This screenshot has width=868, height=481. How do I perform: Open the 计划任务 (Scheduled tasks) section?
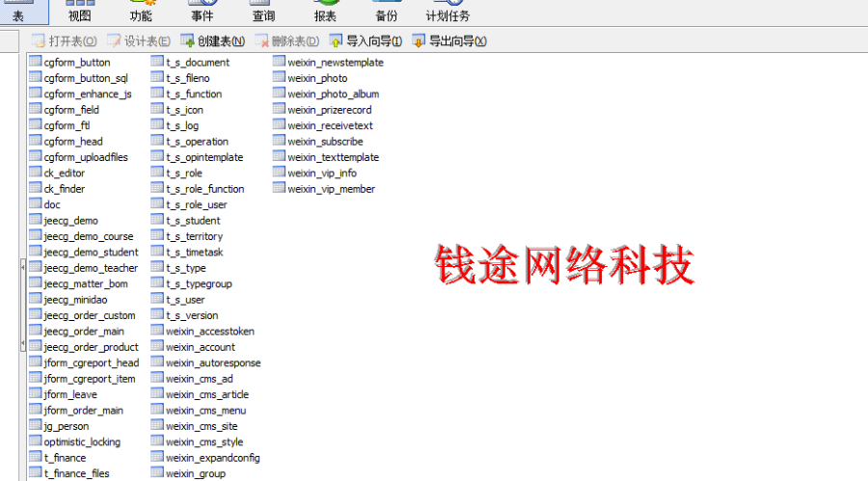(448, 13)
